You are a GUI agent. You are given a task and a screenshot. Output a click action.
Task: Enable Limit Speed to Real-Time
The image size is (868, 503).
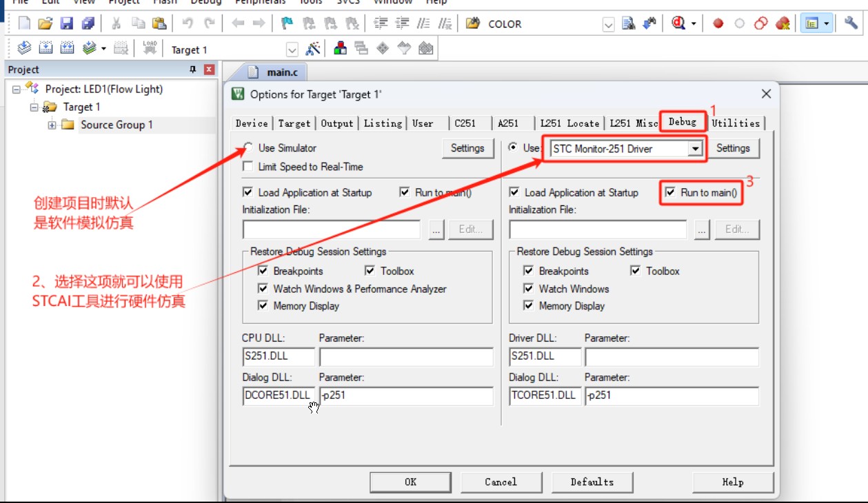(x=248, y=167)
